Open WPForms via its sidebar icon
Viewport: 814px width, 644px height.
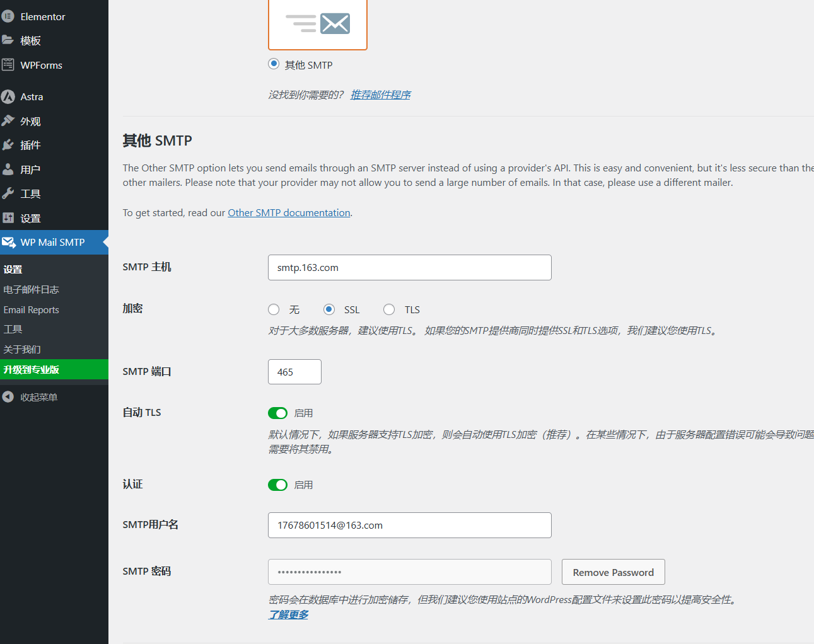tap(8, 65)
